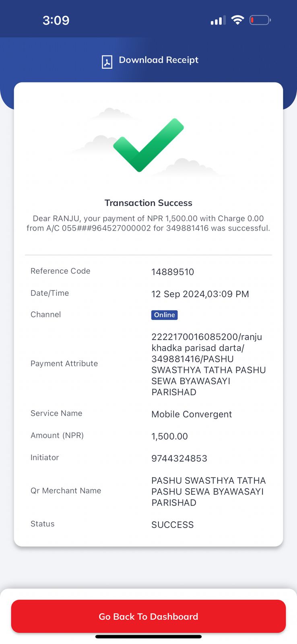
Task: Tap the Amount value 1,500.00
Action: click(x=169, y=436)
